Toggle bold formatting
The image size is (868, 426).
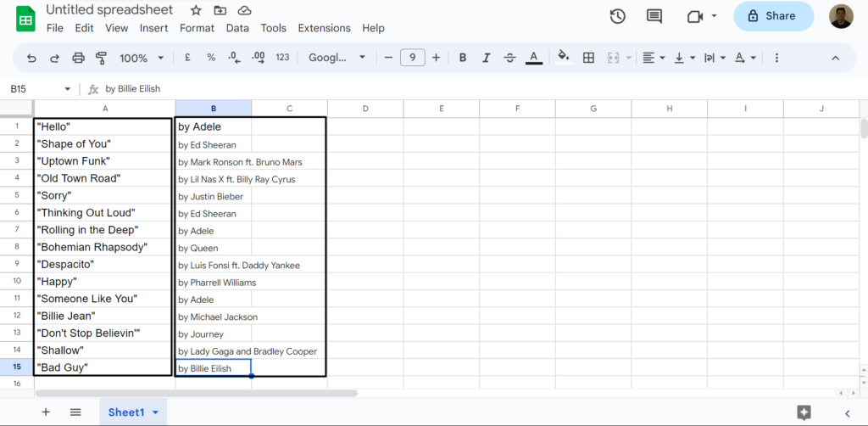(463, 58)
